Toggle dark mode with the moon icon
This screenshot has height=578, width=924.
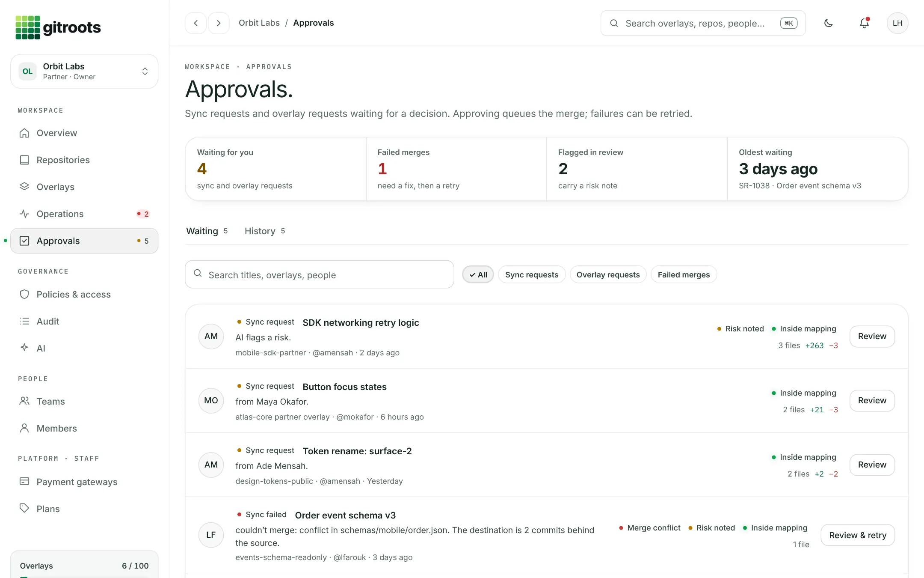tap(829, 23)
